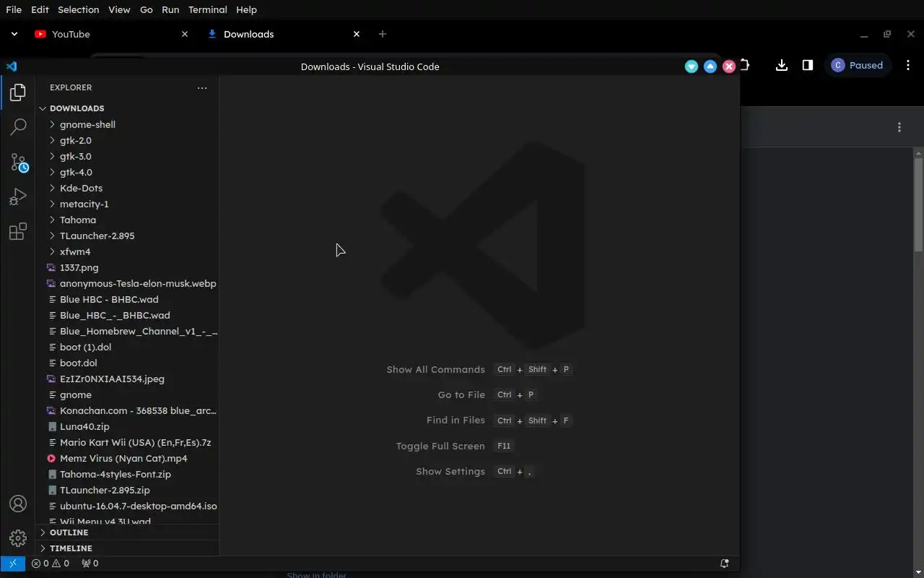Expand the gtk-2.0 folder
924x578 pixels.
(x=127, y=140)
